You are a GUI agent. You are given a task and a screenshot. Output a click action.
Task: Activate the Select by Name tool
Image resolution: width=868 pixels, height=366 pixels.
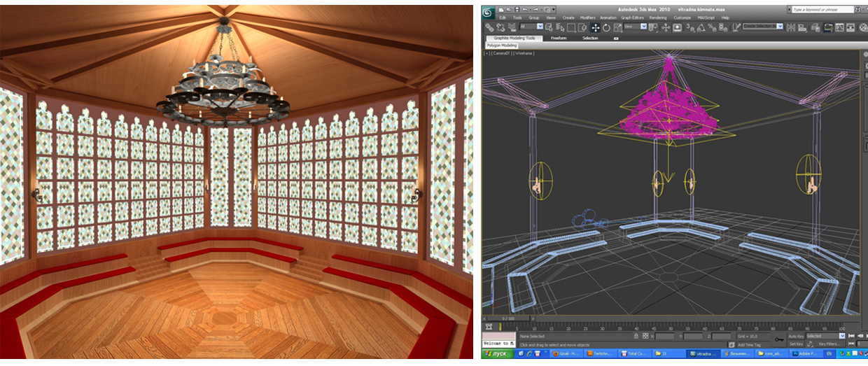[560, 27]
